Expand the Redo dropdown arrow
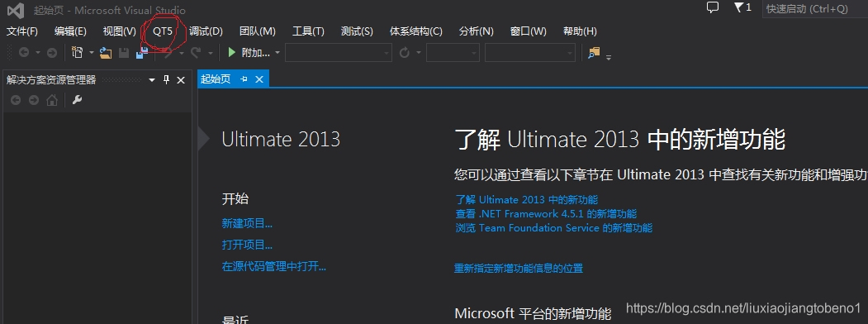This screenshot has height=324, width=868. (x=211, y=53)
